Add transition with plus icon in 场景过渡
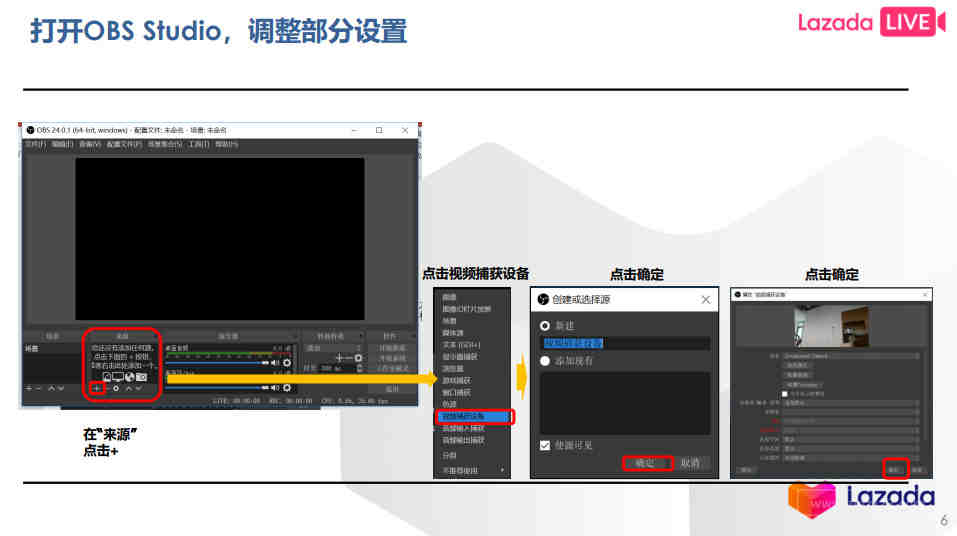 point(339,358)
